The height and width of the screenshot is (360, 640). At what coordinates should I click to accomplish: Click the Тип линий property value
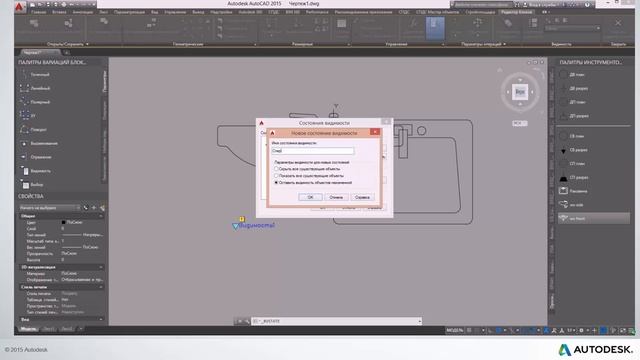(82, 235)
